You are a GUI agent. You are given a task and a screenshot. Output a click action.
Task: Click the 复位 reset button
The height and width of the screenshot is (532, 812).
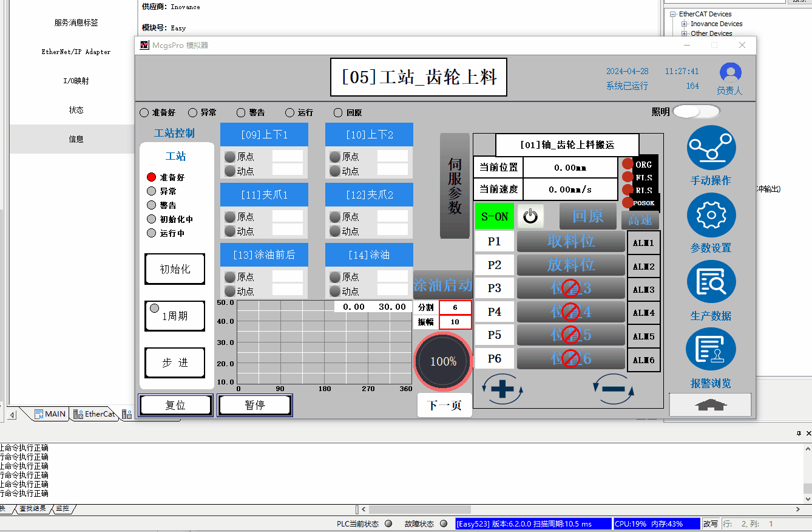point(175,405)
